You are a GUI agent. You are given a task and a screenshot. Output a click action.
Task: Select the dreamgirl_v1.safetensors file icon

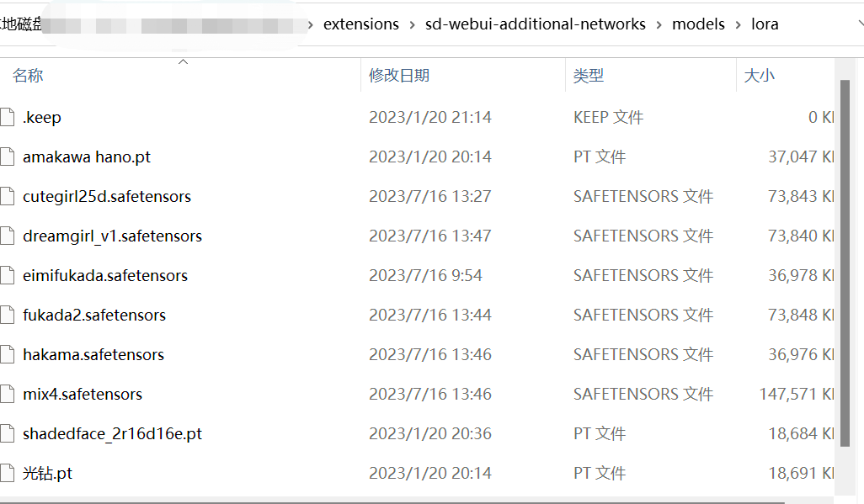(8, 236)
